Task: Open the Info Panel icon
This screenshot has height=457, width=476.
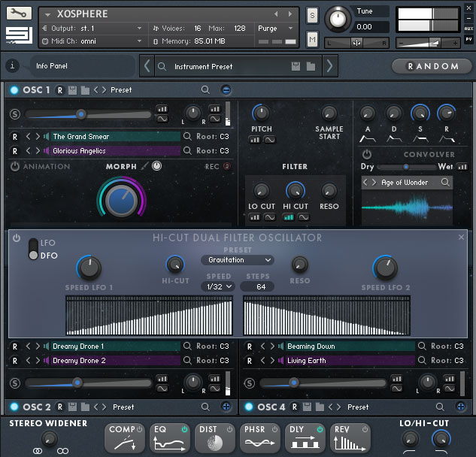Action: (13, 66)
